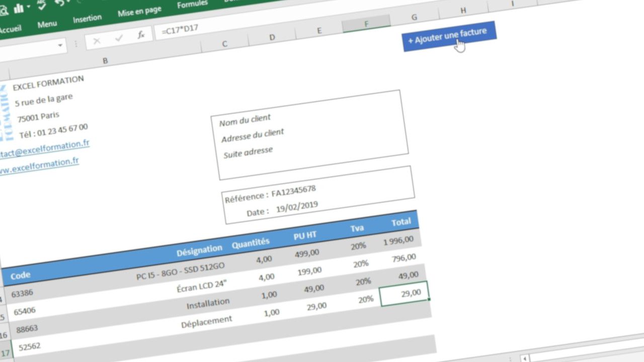Open the www.excelformation.fr hyperlink
644x362 pixels.
click(x=39, y=165)
